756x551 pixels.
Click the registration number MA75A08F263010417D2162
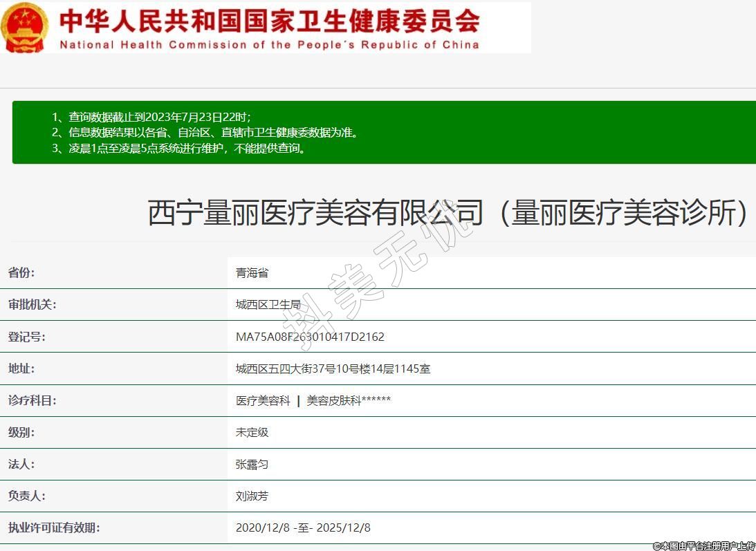[x=310, y=337]
